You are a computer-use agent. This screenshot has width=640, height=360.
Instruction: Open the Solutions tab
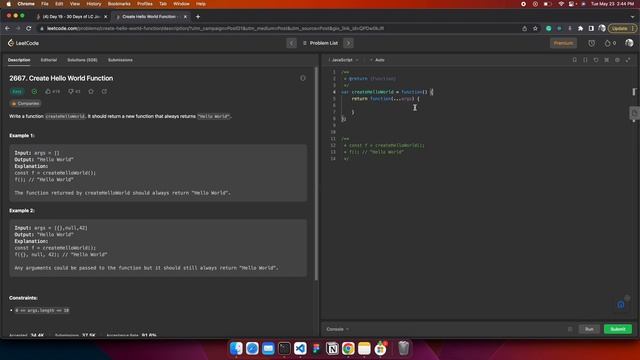coord(82,60)
